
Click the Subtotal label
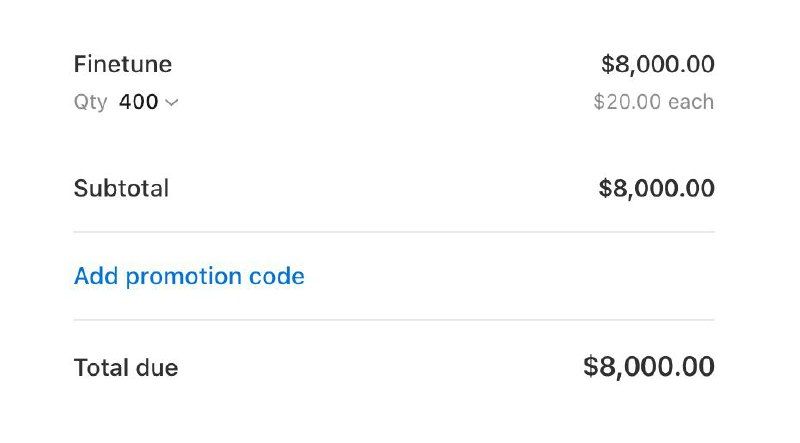(x=121, y=188)
